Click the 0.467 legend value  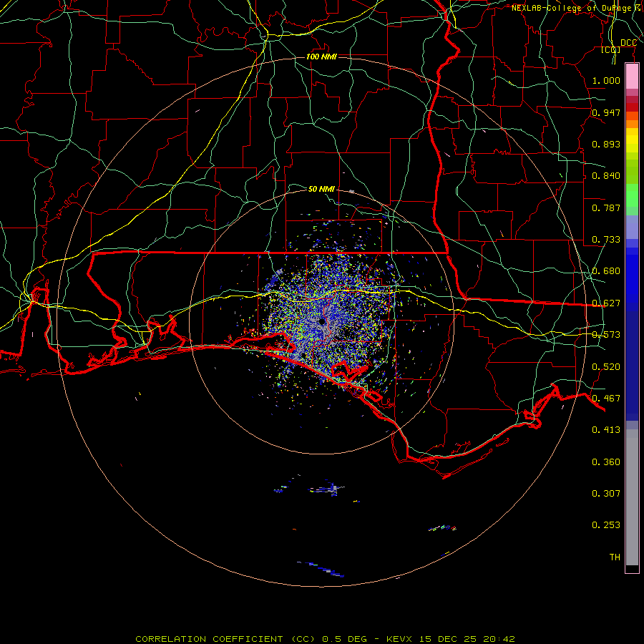click(x=606, y=399)
